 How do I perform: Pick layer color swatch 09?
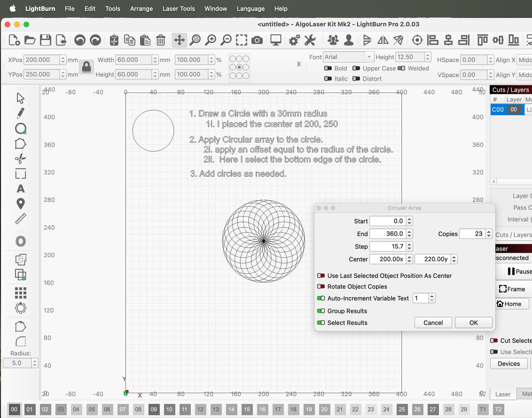(x=154, y=409)
